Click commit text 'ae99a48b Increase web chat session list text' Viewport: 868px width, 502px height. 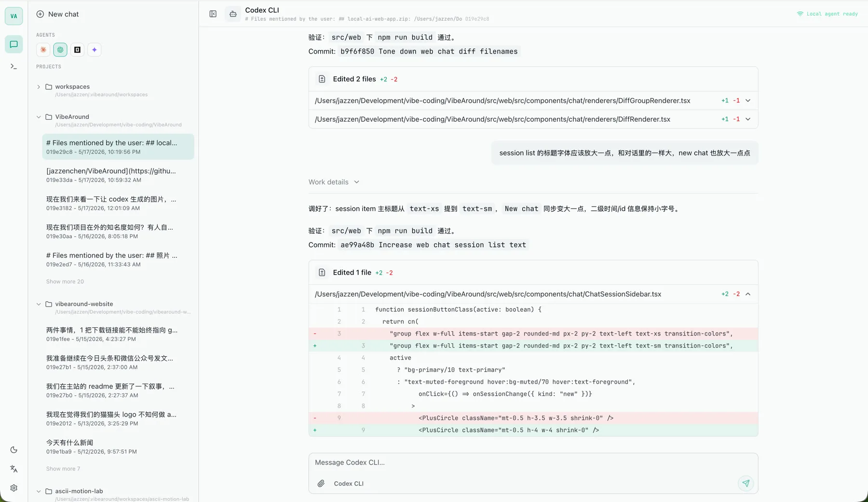tap(433, 245)
